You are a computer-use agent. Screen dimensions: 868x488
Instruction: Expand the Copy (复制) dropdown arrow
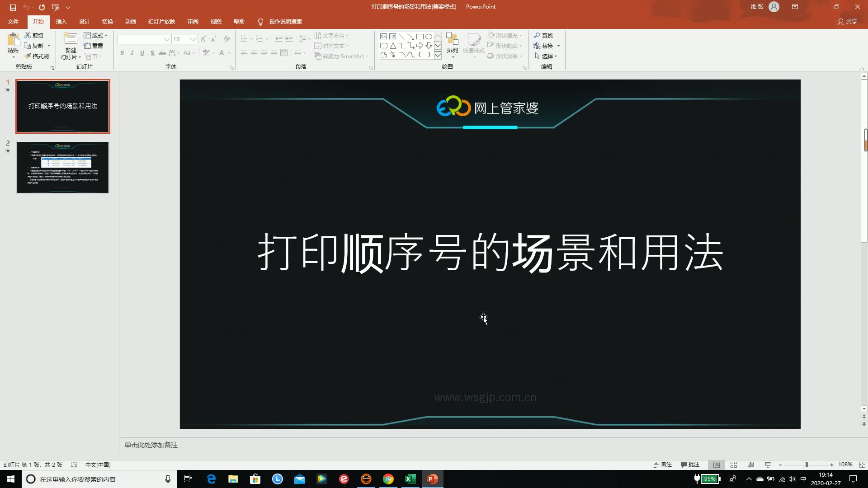click(49, 46)
